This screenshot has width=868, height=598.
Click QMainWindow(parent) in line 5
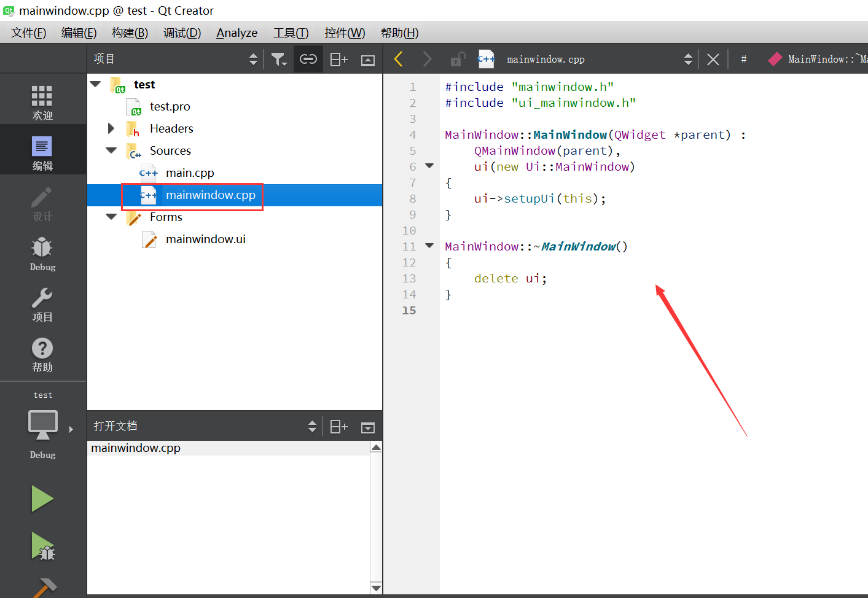click(x=544, y=151)
